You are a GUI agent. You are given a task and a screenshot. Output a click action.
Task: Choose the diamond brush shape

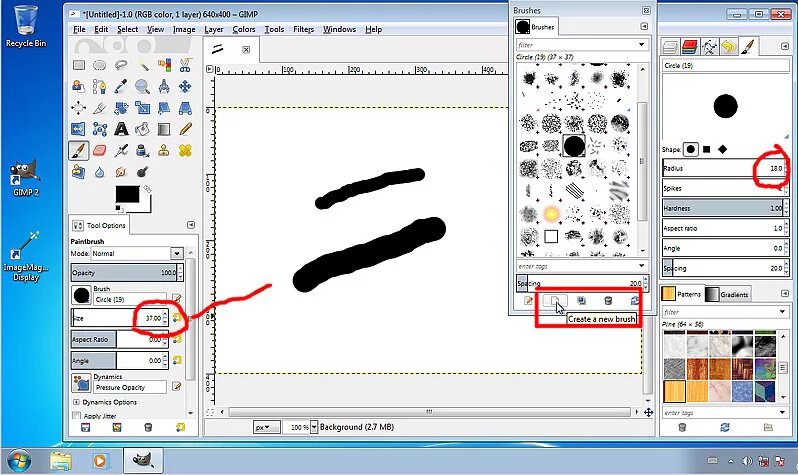click(722, 149)
